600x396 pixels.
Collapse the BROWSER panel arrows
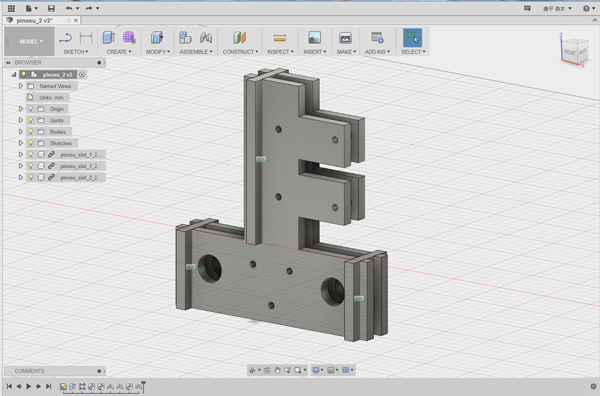8,62
